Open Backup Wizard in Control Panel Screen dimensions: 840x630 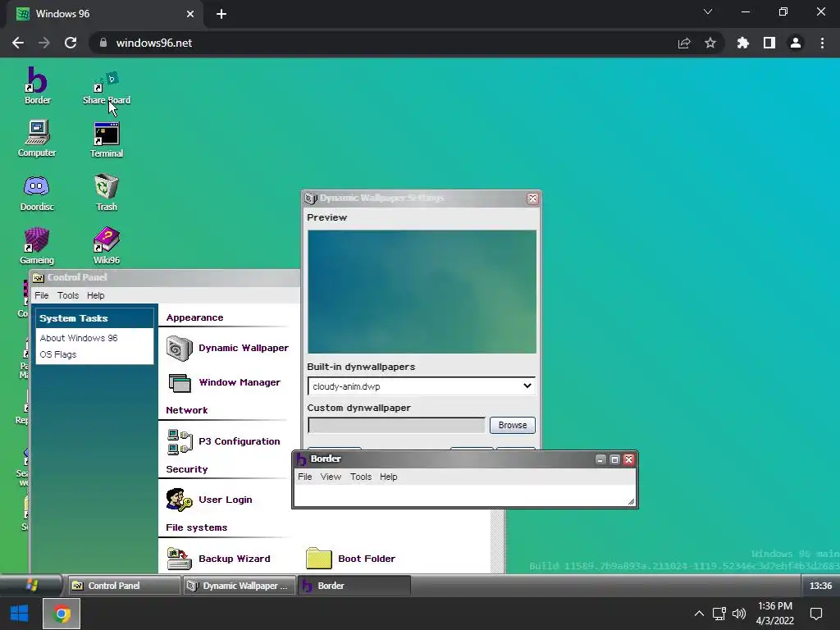point(218,559)
